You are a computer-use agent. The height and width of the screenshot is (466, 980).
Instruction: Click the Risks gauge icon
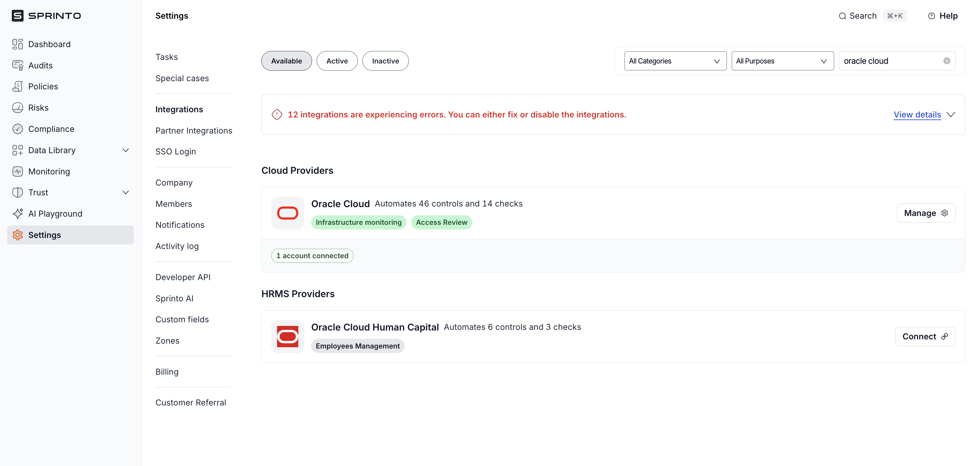pos(18,108)
